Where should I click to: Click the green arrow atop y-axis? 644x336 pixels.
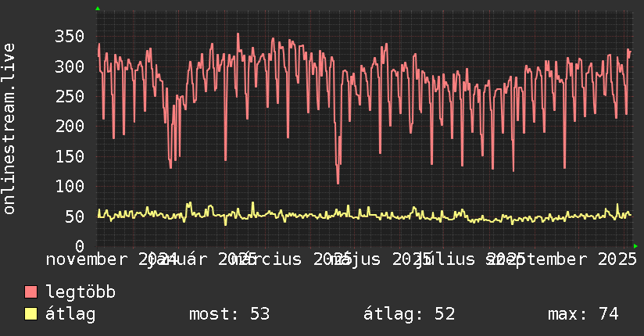click(x=98, y=9)
